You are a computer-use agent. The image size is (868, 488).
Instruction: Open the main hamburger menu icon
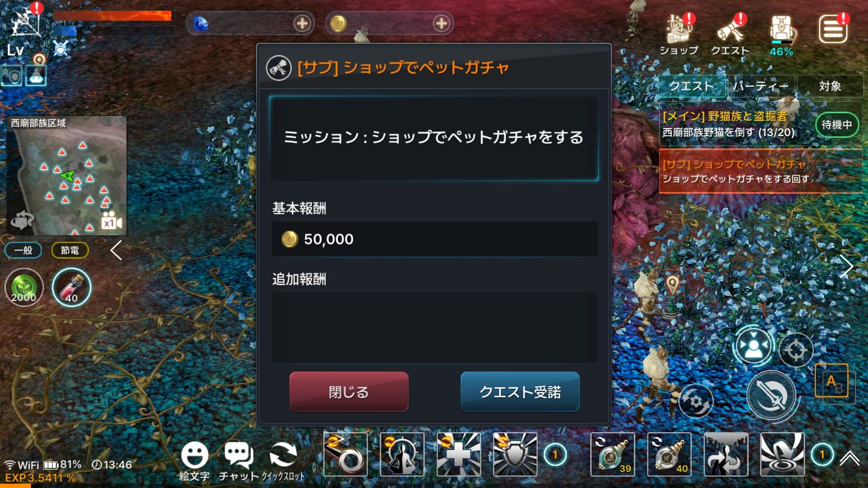(x=833, y=29)
